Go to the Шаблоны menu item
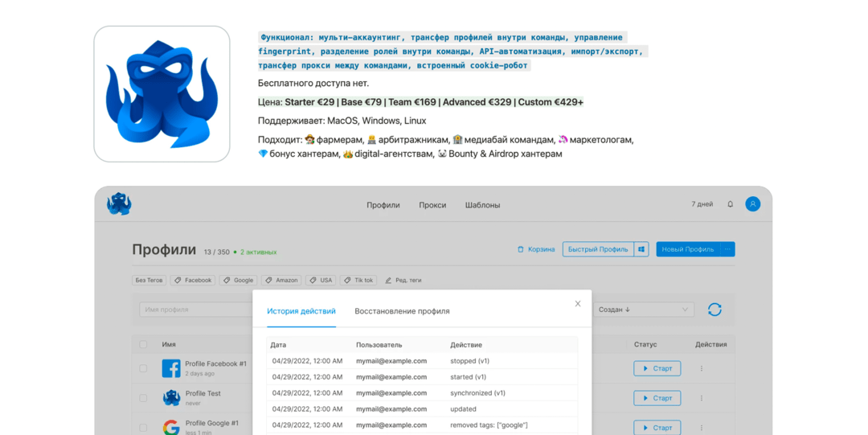 coord(483,205)
